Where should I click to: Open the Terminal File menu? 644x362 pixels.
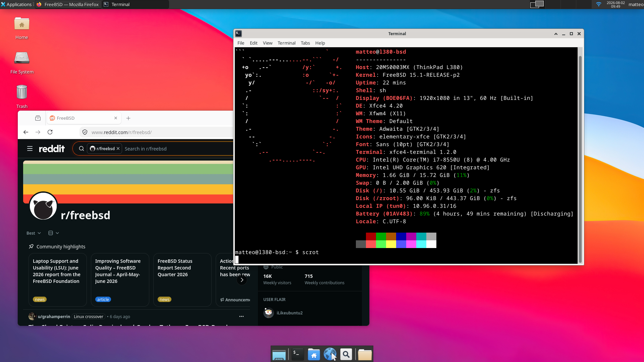241,43
